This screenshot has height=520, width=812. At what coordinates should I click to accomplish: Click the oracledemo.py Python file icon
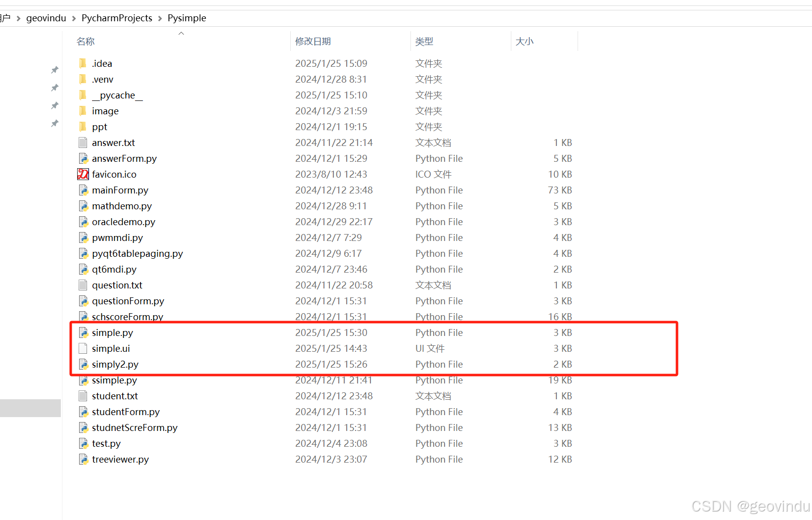click(x=83, y=222)
